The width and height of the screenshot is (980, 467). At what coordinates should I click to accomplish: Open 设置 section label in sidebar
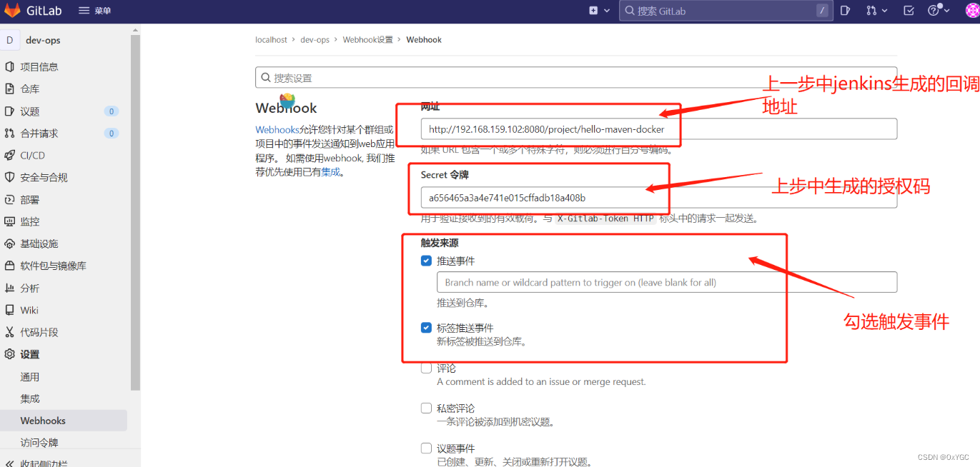tap(30, 355)
